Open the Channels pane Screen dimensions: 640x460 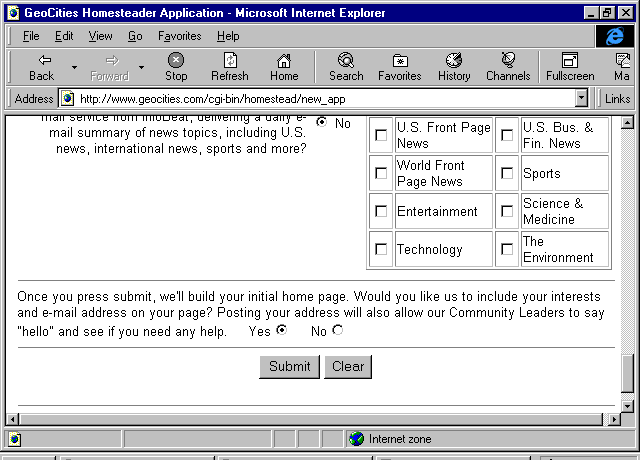point(508,67)
